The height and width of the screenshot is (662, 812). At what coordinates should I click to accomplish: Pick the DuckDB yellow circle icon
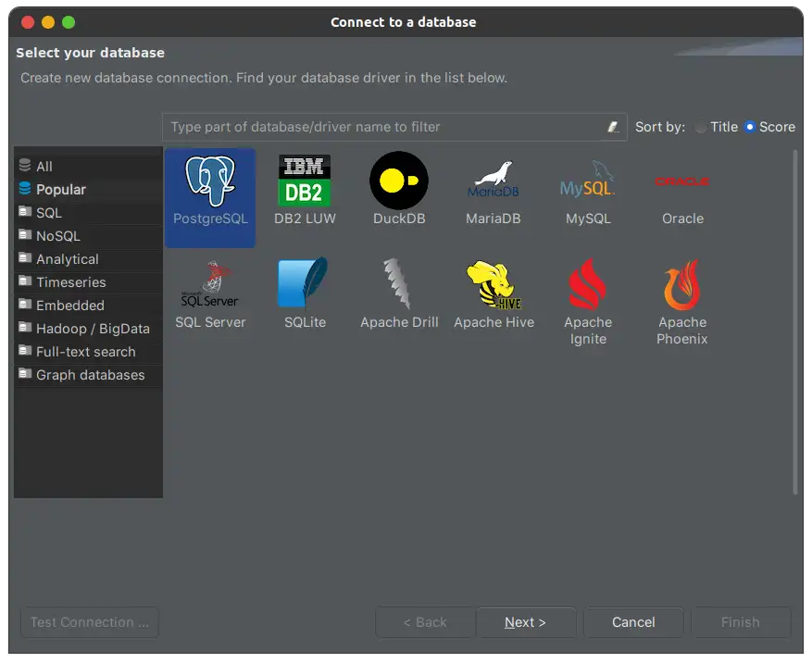(399, 181)
